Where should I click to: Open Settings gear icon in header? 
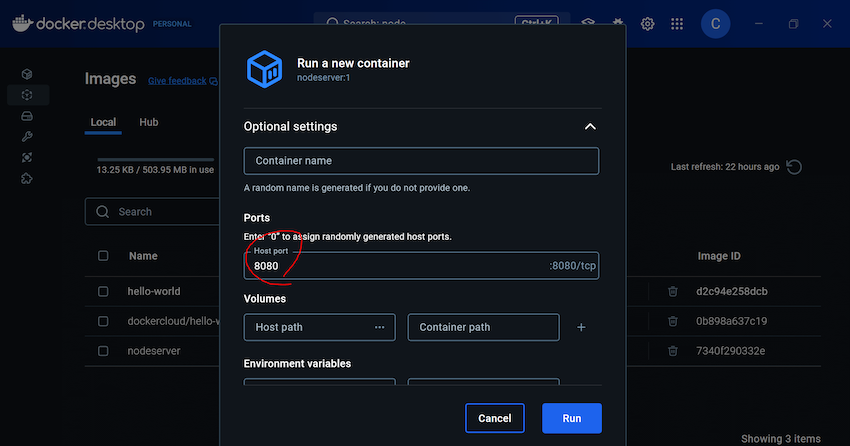click(647, 24)
